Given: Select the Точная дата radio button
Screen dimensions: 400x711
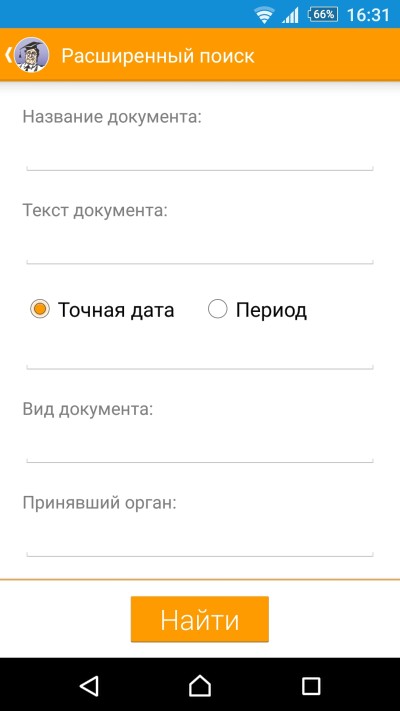Looking at the screenshot, I should [40, 310].
